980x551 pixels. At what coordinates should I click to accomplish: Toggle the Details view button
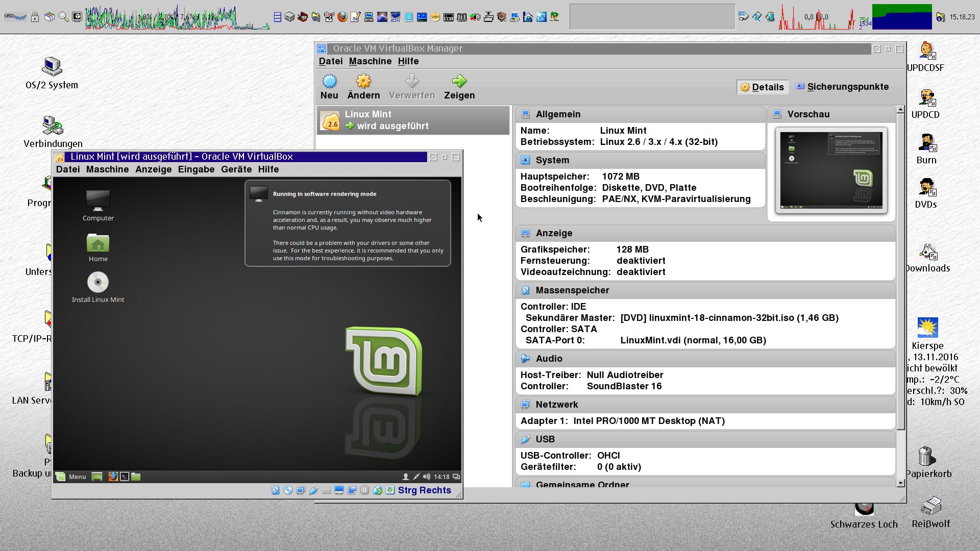click(x=763, y=87)
